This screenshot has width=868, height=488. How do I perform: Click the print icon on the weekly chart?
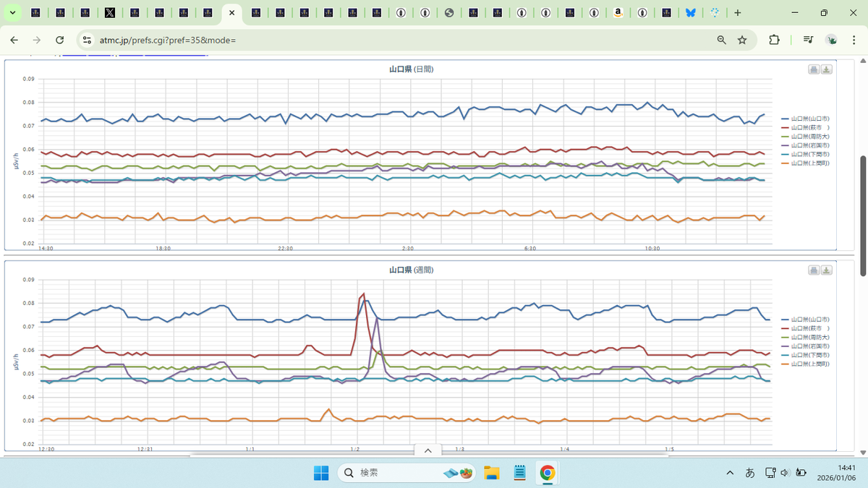[x=814, y=270]
